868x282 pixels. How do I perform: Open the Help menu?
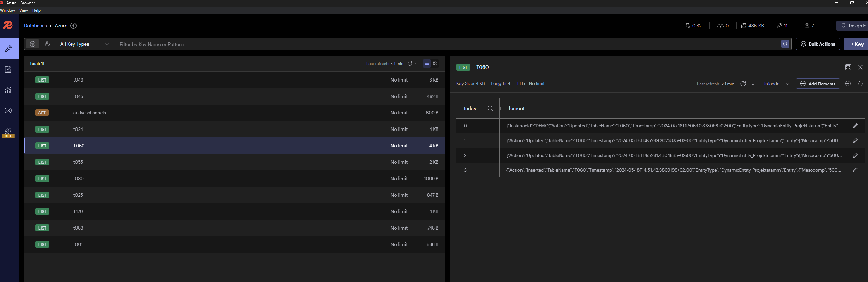[x=36, y=10]
